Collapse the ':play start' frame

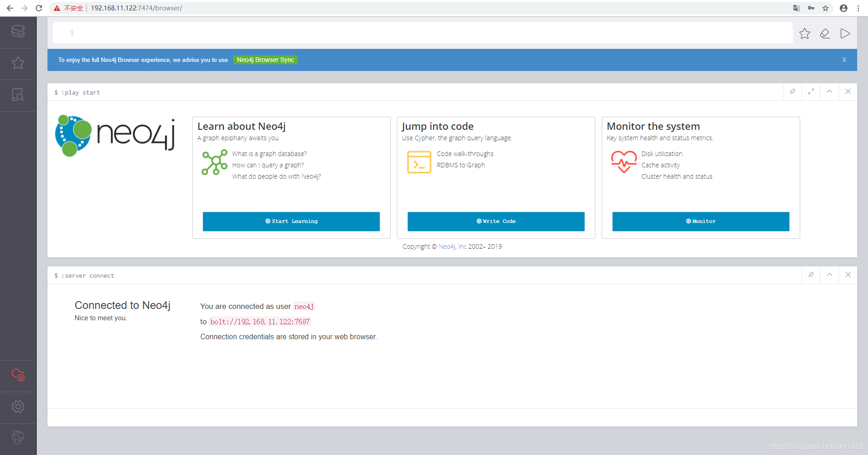[830, 91]
